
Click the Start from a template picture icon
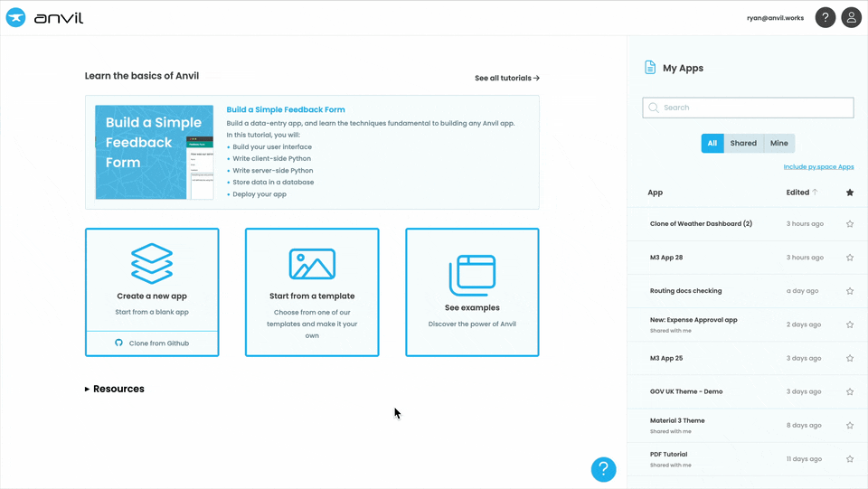(312, 264)
